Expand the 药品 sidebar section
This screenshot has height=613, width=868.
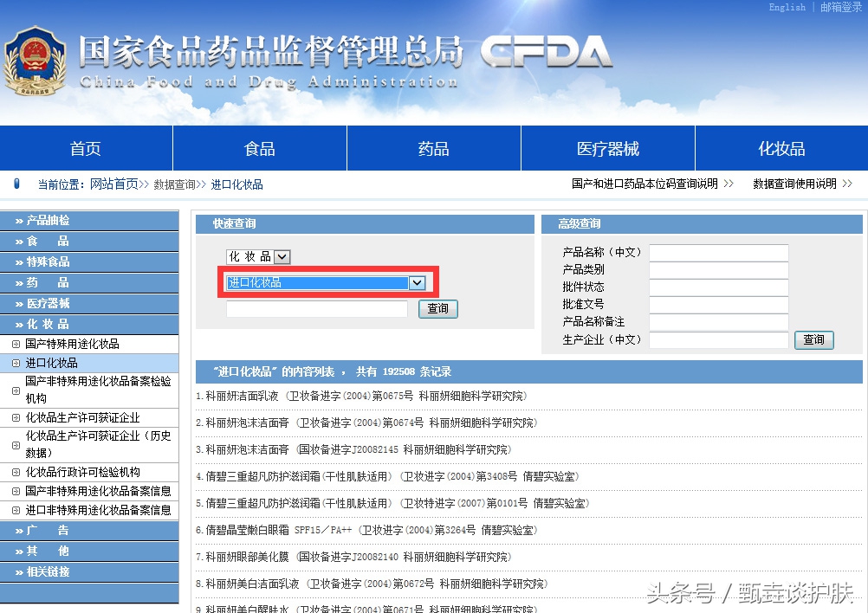(89, 283)
